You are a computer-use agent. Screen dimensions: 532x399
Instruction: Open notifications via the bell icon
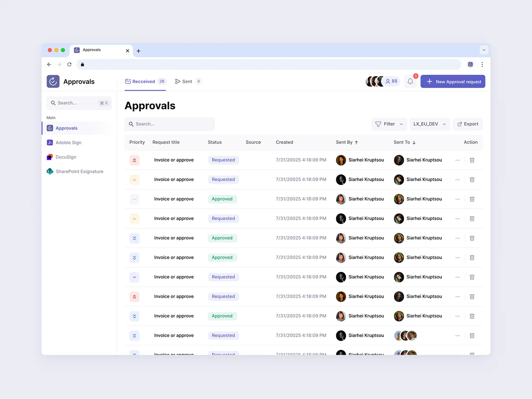410,81
